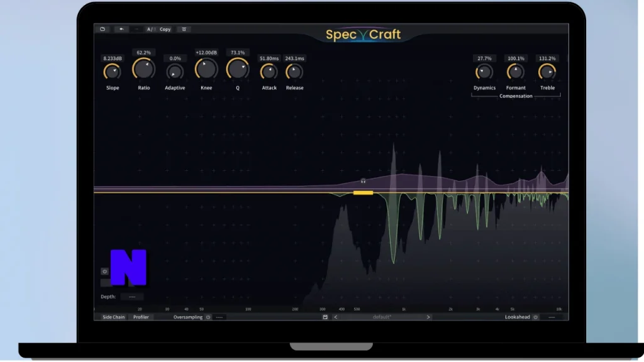Viewport: 644px width, 362px height.
Task: Open the settings menu icon in the toolbar
Action: [x=184, y=29]
